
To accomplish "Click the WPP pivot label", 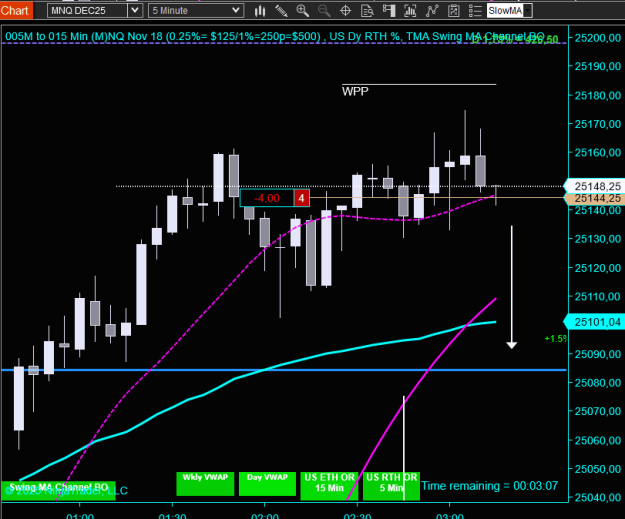I will point(355,91).
